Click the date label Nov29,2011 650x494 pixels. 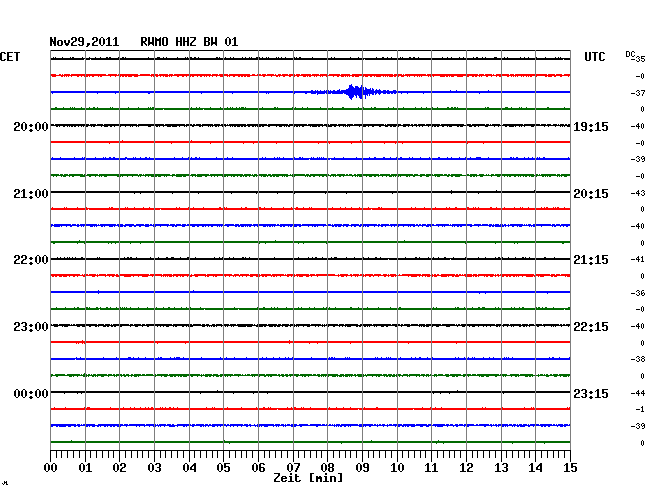point(84,42)
